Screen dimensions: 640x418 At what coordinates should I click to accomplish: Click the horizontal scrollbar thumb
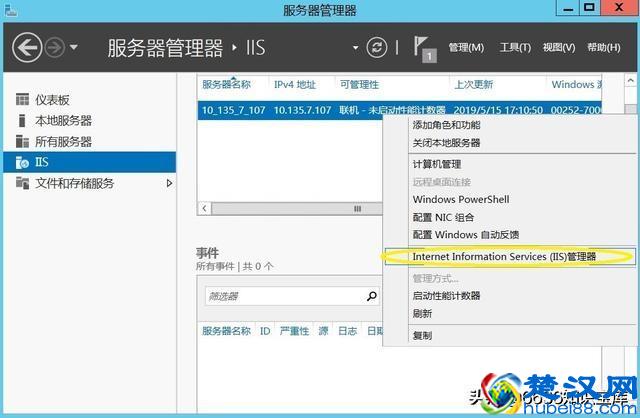click(297, 209)
